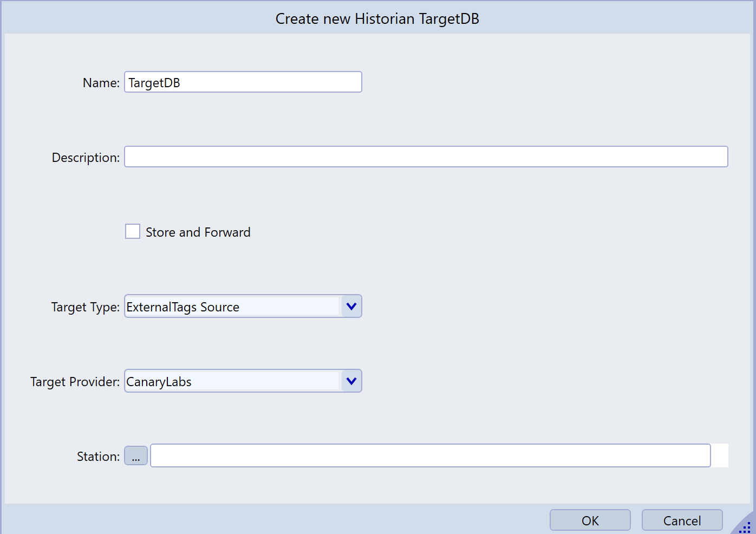
Task: Click the Description: label
Action: click(86, 158)
